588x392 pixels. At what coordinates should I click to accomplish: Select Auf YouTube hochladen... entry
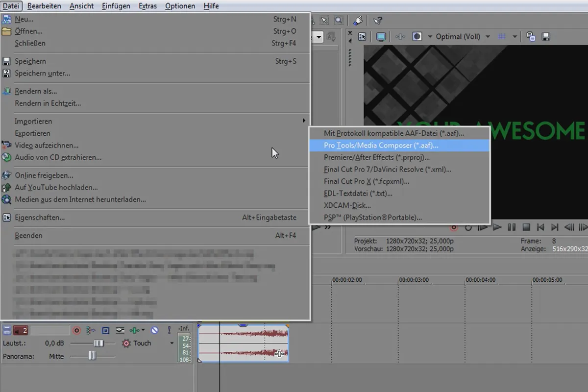[155, 187]
